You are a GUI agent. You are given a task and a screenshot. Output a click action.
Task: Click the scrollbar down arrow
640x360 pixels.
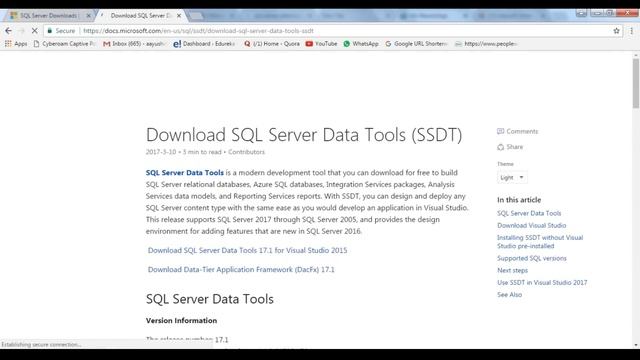pyautogui.click(x=636, y=345)
